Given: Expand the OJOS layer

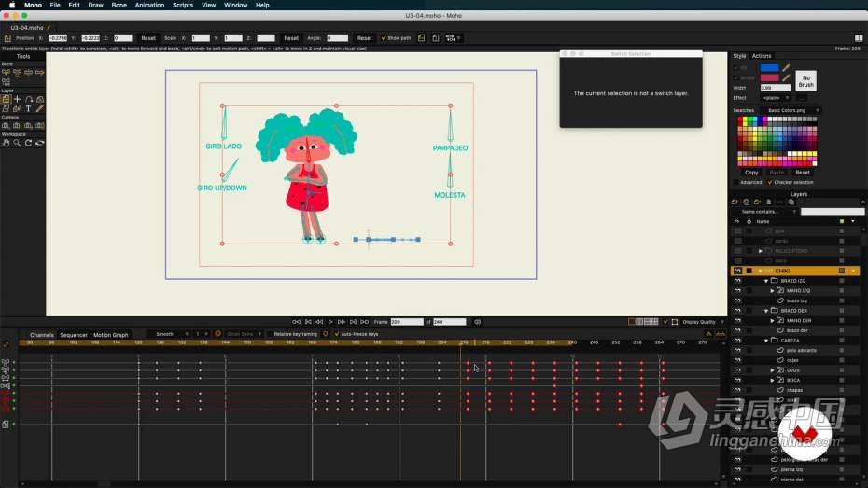Looking at the screenshot, I should tap(773, 370).
